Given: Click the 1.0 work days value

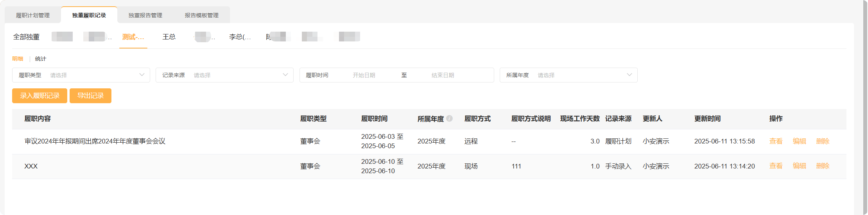Looking at the screenshot, I should [x=595, y=166].
